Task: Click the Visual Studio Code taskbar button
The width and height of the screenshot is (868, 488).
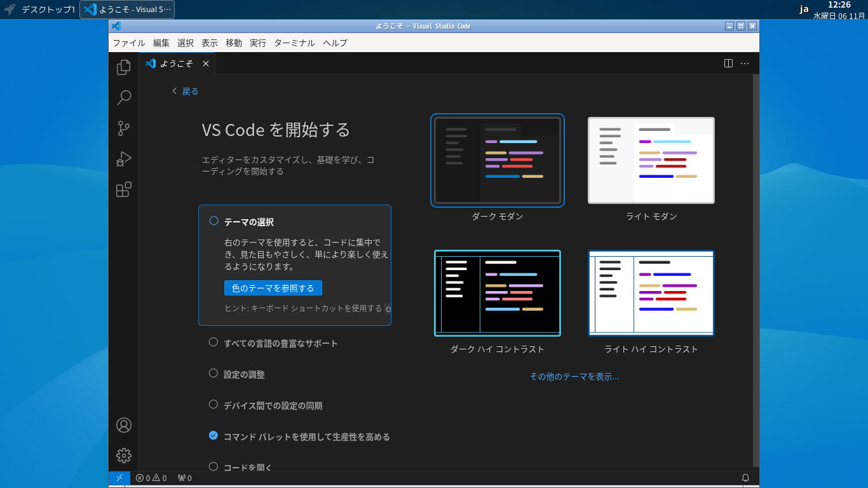Action: click(127, 10)
